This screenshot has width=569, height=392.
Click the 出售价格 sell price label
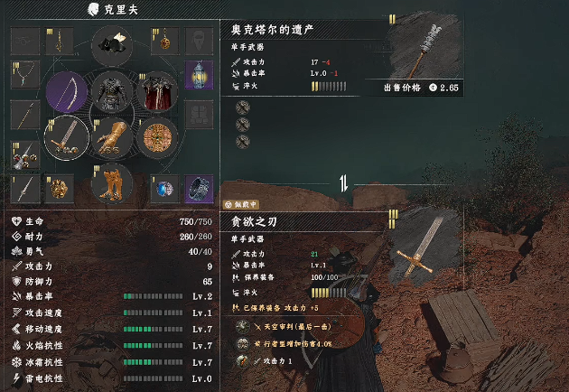(x=402, y=88)
